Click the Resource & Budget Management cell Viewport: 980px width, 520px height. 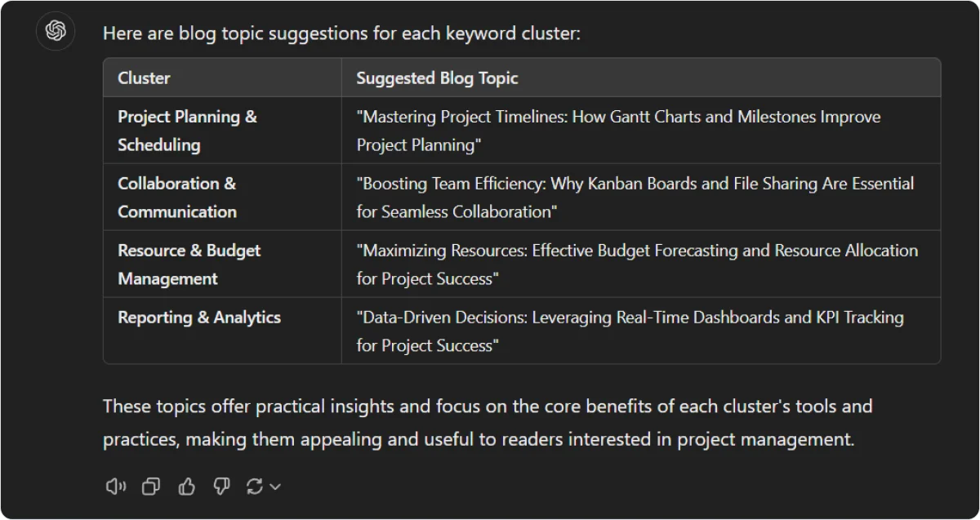pyautogui.click(x=222, y=264)
